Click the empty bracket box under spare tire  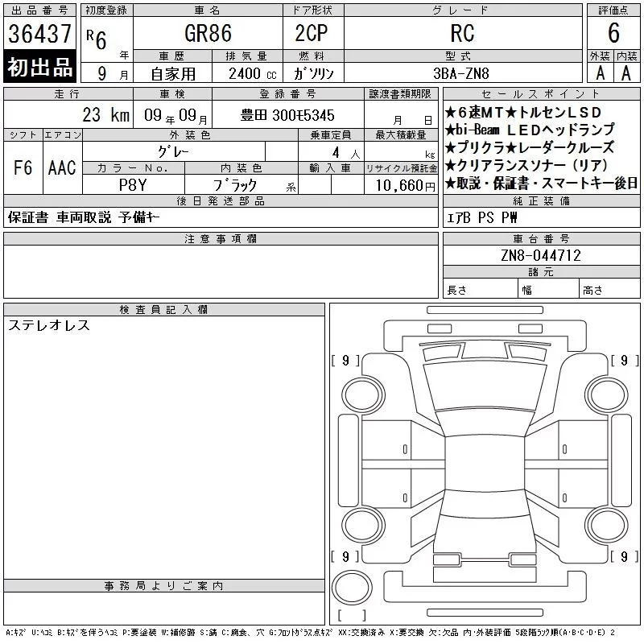click(352, 616)
